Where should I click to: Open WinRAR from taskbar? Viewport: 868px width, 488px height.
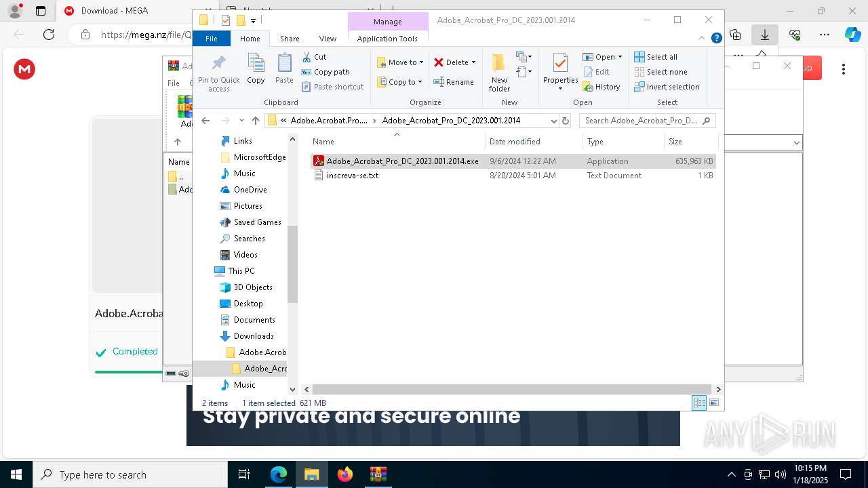378,474
